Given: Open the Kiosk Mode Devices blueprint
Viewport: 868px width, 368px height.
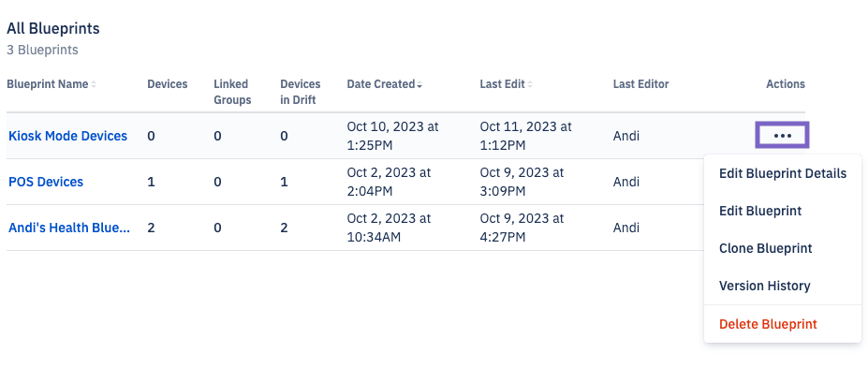Looking at the screenshot, I should [67, 136].
